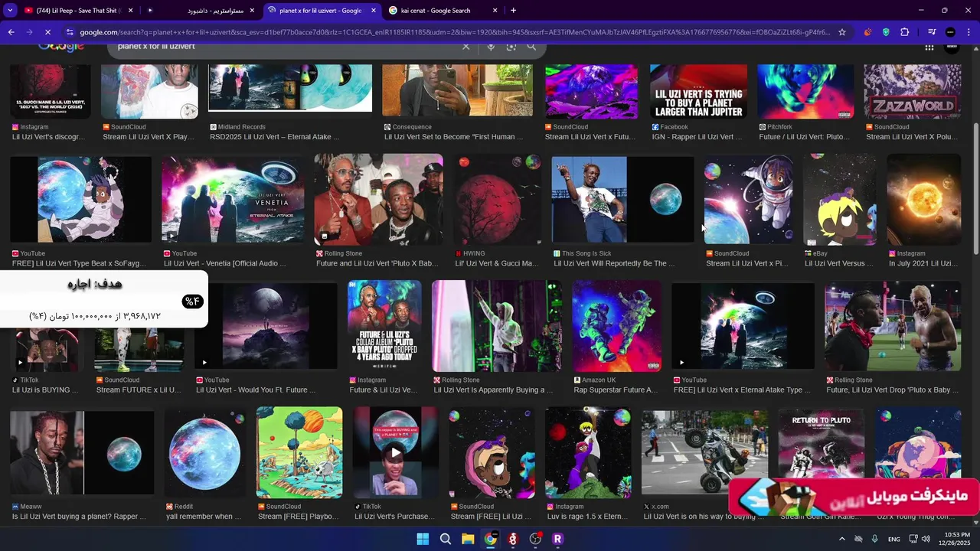Open the ENG language indicator
This screenshot has width=980, height=551.
pos(893,540)
